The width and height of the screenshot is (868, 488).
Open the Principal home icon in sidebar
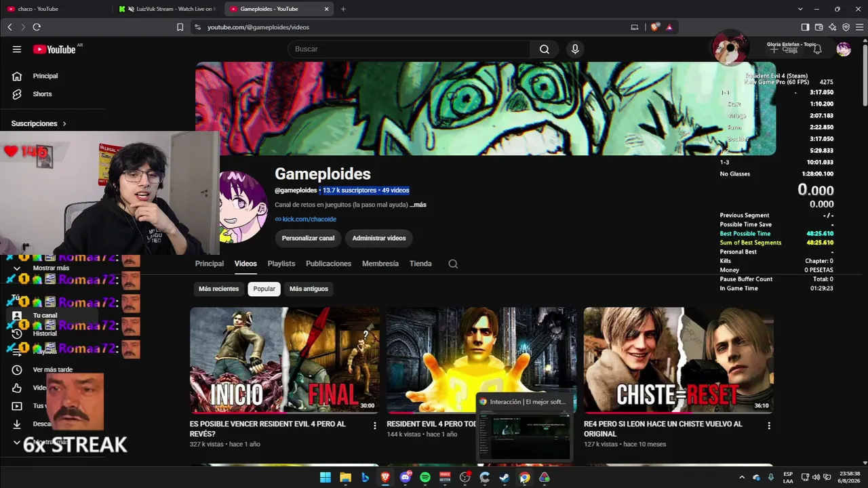coord(17,76)
